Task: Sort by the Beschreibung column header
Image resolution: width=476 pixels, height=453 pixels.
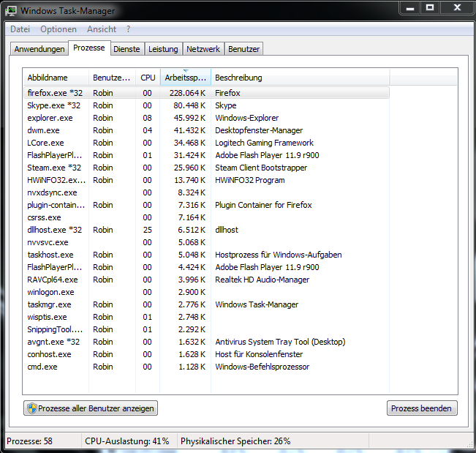Action: [300, 78]
